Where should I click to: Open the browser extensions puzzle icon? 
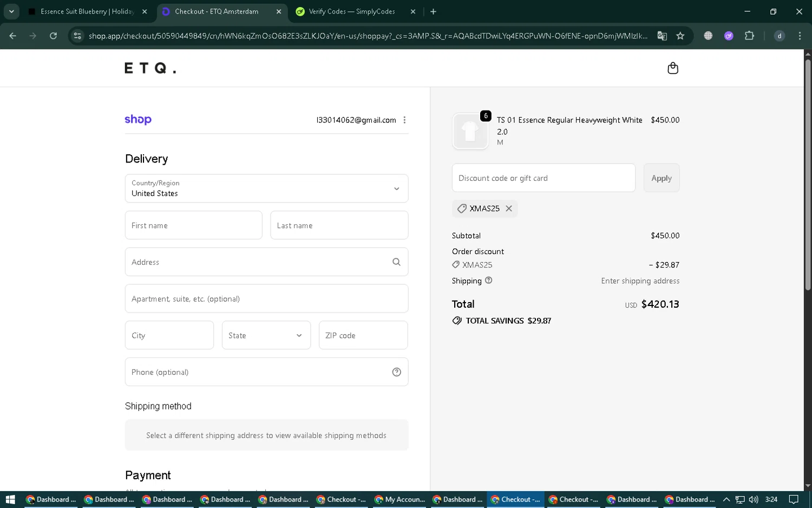[x=749, y=36]
